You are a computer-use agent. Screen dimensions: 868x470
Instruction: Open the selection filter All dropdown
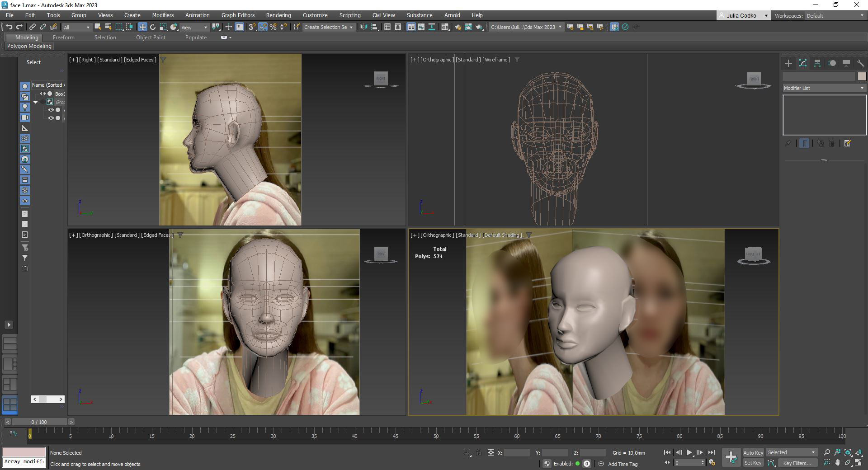click(x=77, y=27)
